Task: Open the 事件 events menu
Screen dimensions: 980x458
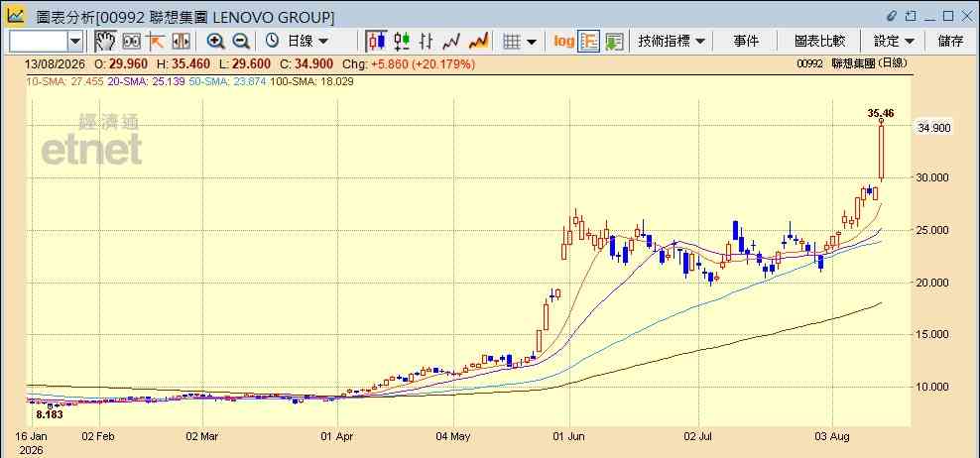Action: 746,42
